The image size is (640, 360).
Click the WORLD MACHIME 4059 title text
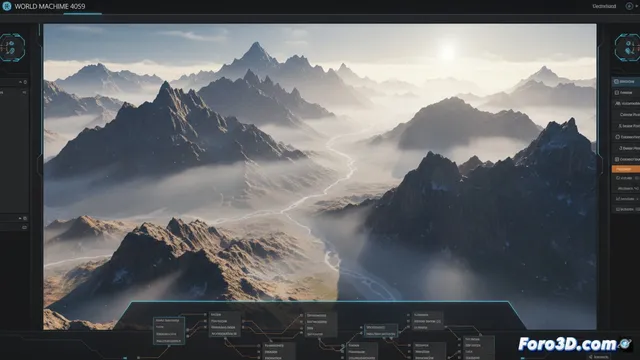50,7
